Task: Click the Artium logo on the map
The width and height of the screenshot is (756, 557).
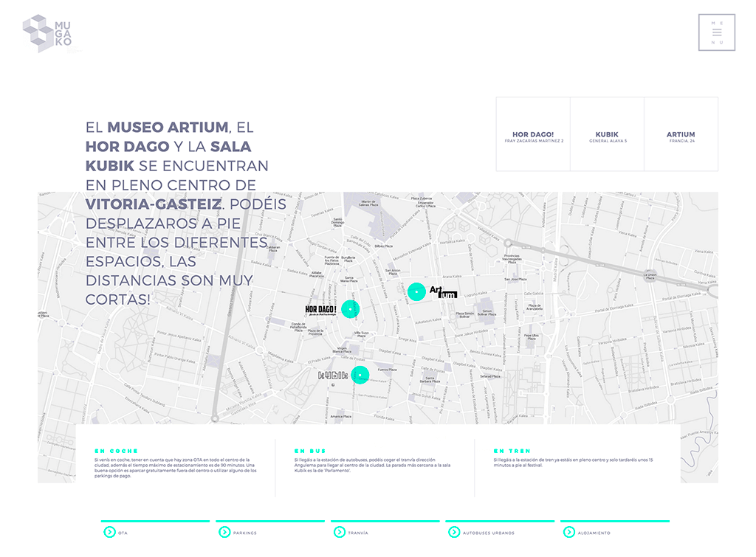Action: [x=444, y=293]
